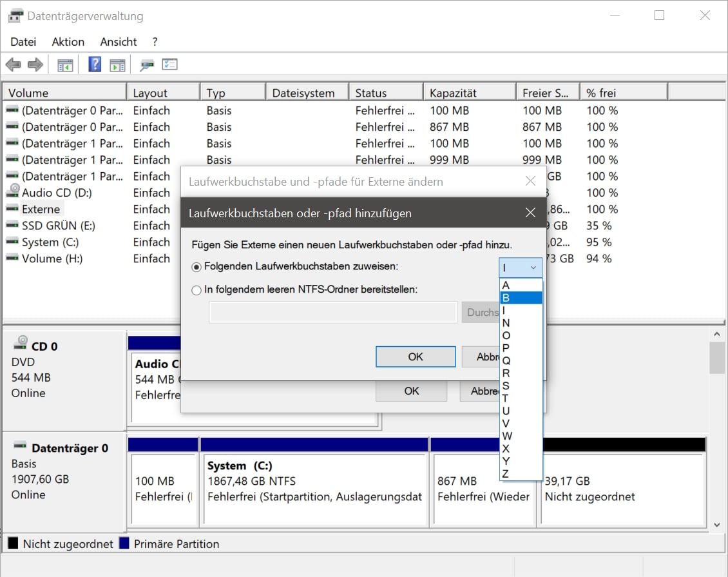The width and height of the screenshot is (728, 577).
Task: Sort by the Dateisystem column header
Action: pos(307,92)
